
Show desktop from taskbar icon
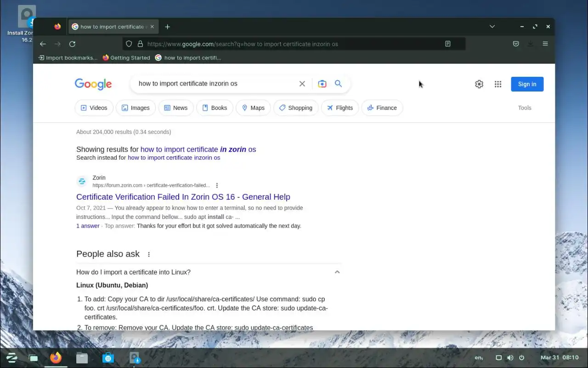(x=34, y=357)
